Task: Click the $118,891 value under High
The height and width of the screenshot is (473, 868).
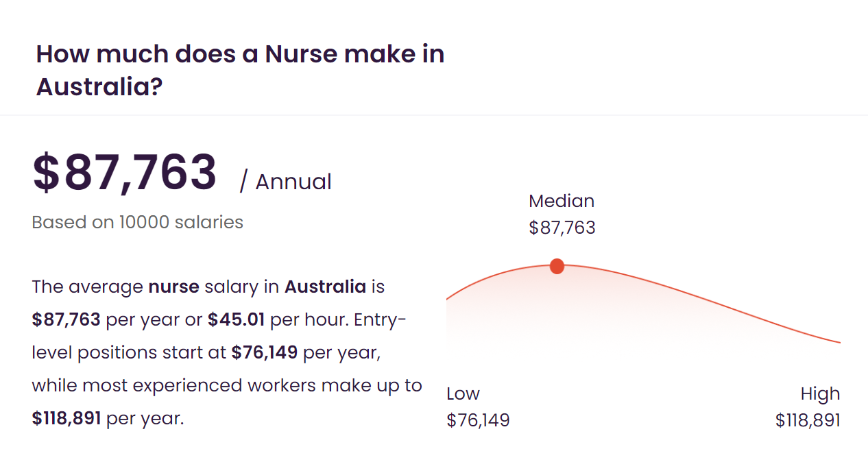Action: click(808, 420)
